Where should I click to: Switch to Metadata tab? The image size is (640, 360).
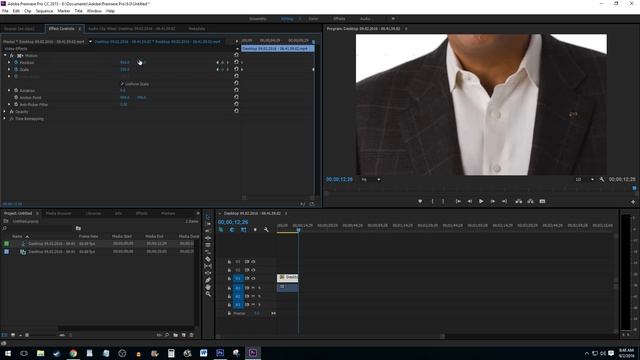(x=197, y=29)
